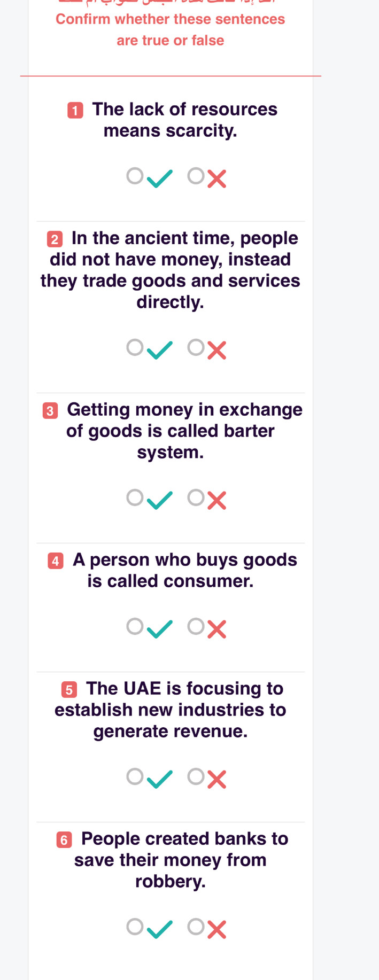This screenshot has height=980, width=379.
Task: Choose true radio for banks robbery statement
Action: pyautogui.click(x=135, y=927)
